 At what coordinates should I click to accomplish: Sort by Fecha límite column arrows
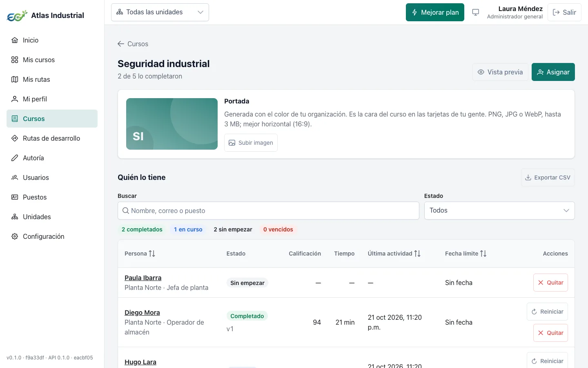pos(483,254)
